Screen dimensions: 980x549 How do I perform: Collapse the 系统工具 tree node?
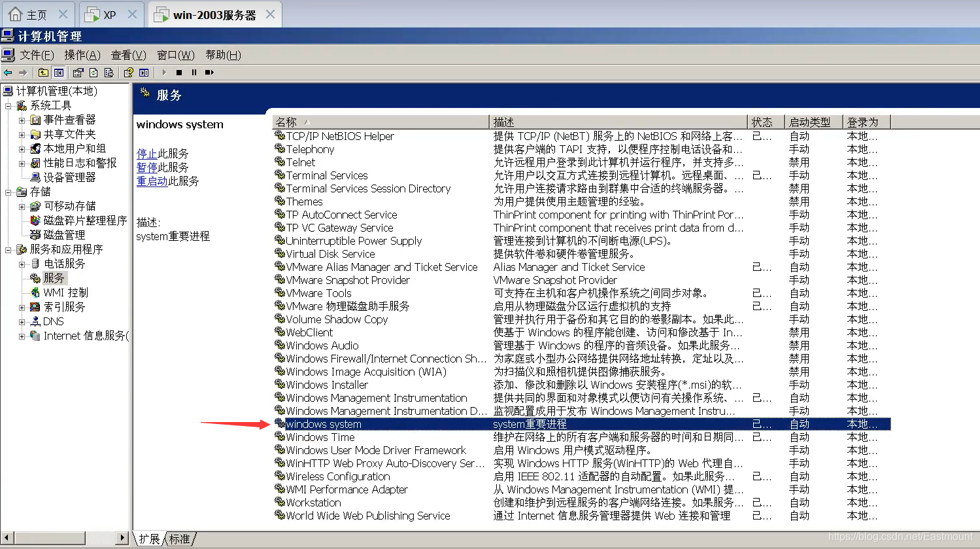[8, 105]
